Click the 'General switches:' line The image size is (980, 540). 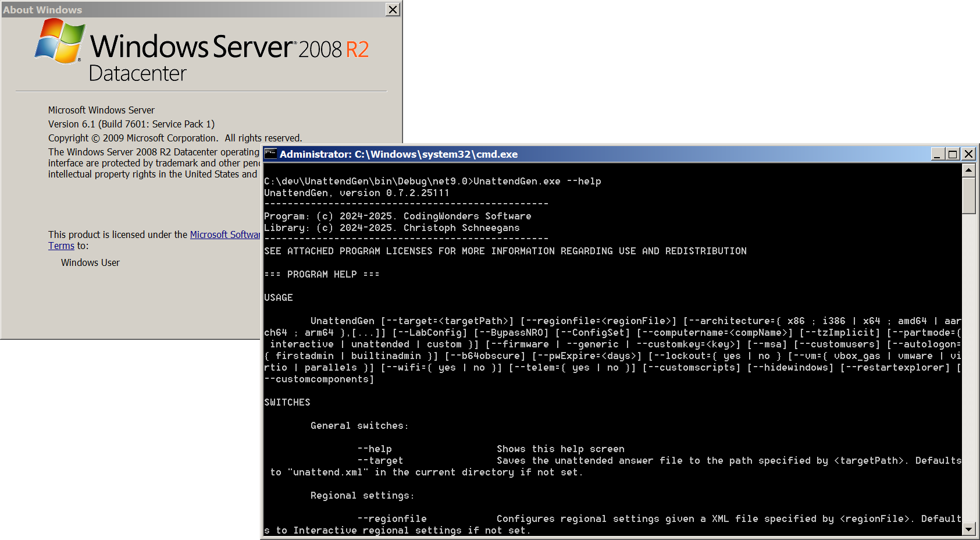(359, 426)
